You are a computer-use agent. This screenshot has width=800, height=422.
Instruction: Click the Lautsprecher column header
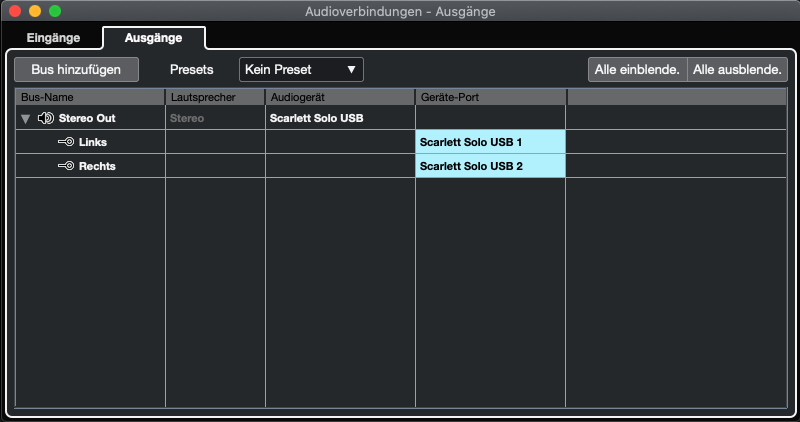(x=215, y=97)
